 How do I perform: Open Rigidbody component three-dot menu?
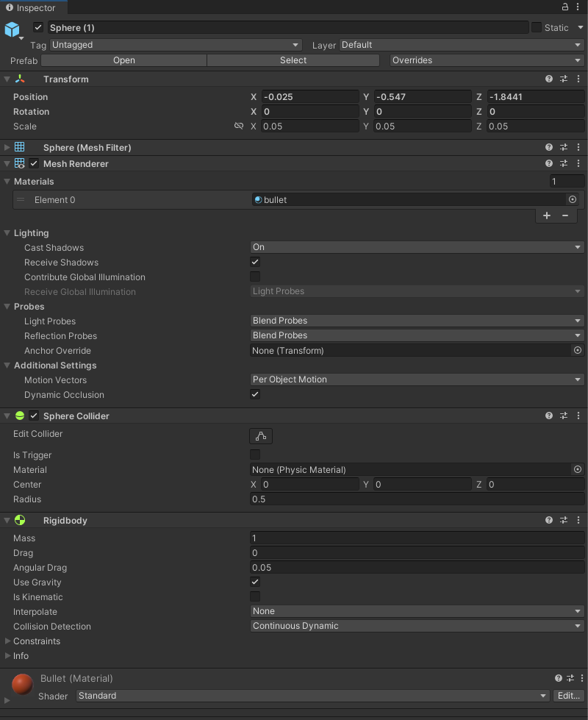[x=579, y=520]
